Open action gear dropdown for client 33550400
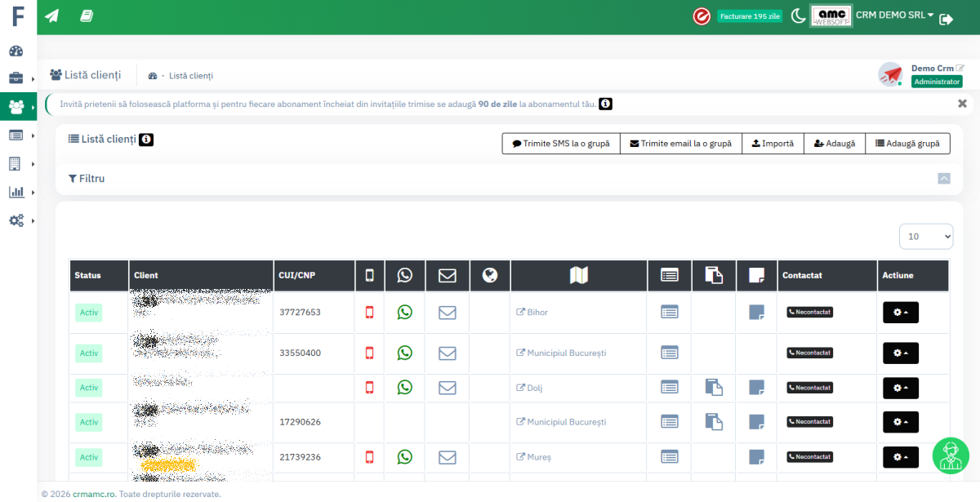980x502 pixels. point(900,353)
